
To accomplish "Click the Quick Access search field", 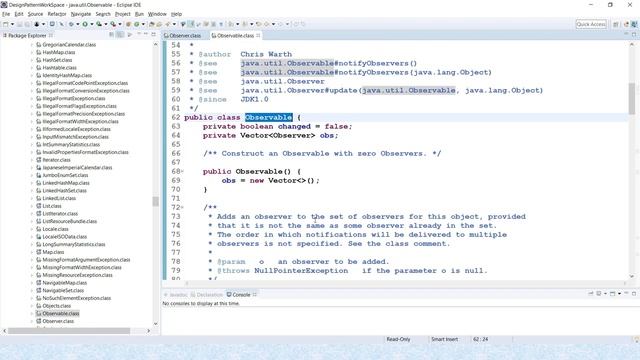I will (x=591, y=24).
